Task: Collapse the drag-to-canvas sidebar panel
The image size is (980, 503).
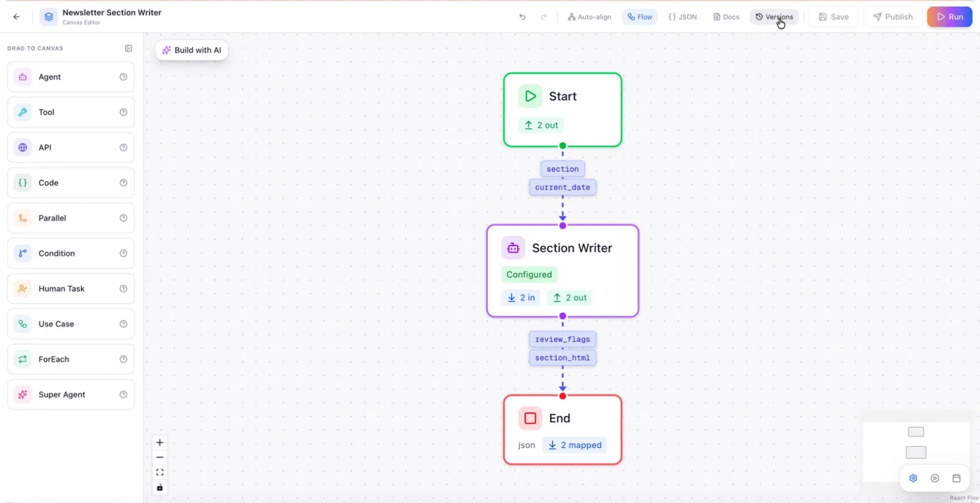Action: pos(129,48)
